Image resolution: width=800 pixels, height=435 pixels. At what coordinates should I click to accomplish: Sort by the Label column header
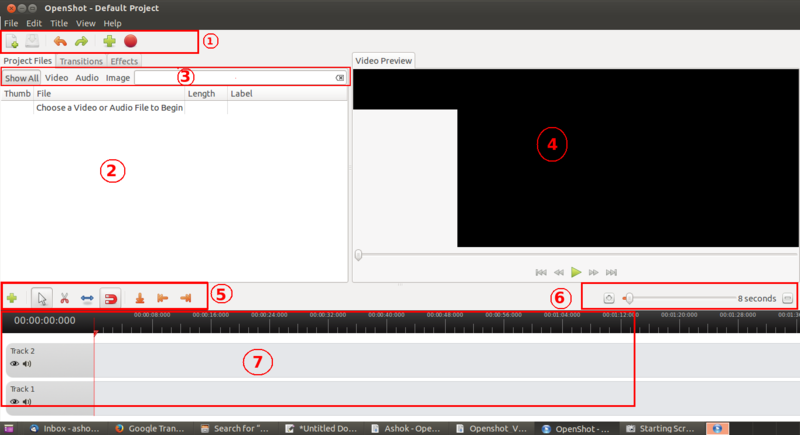(x=287, y=94)
